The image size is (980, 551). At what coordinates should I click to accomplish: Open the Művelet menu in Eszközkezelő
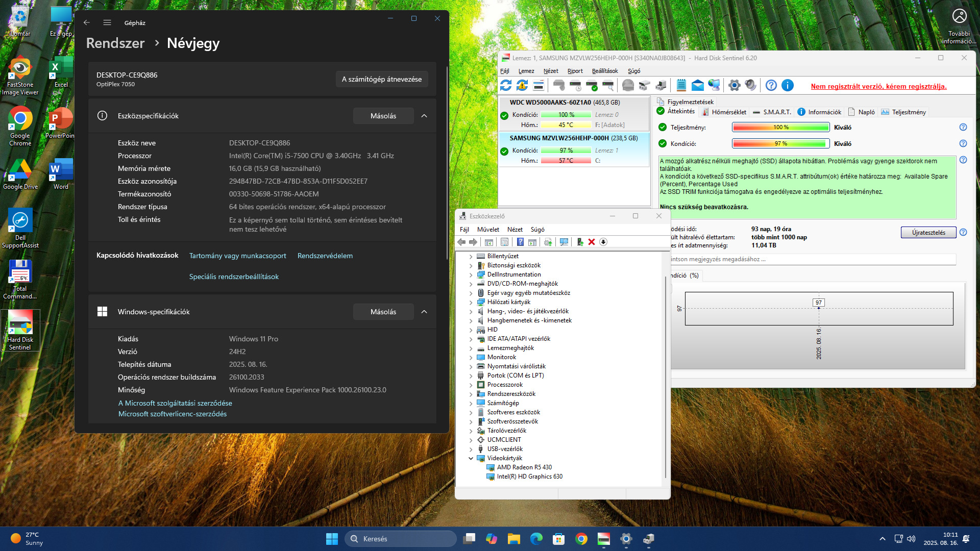[x=488, y=230]
